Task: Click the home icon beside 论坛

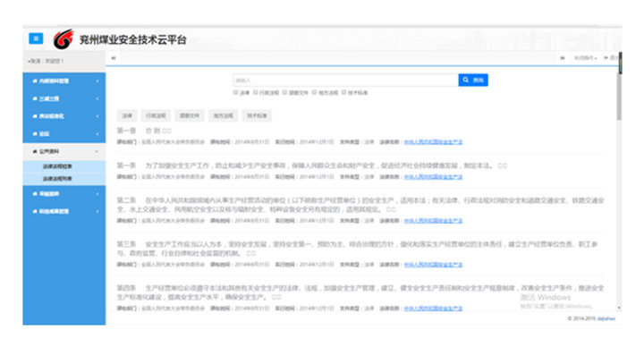Action: click(x=35, y=134)
